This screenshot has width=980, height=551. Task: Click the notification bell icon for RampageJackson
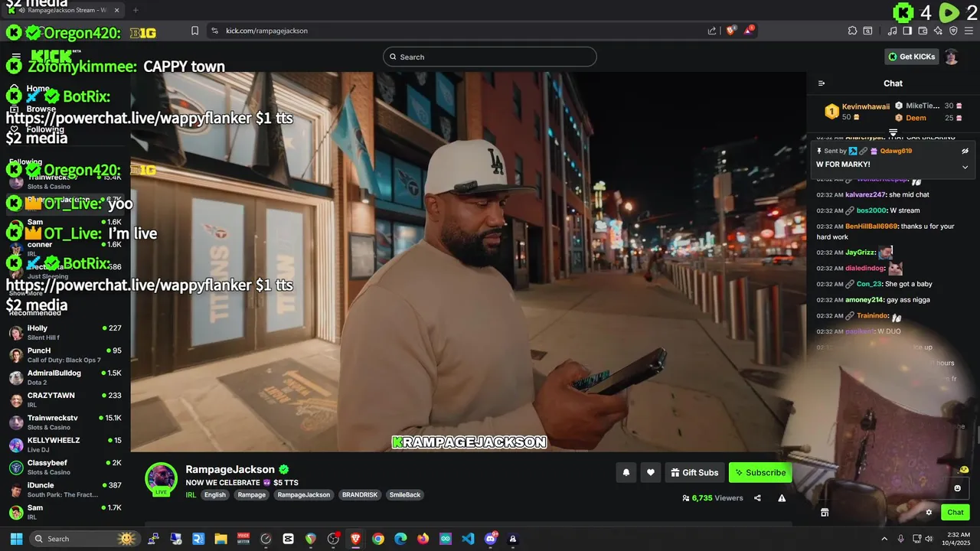click(x=626, y=473)
